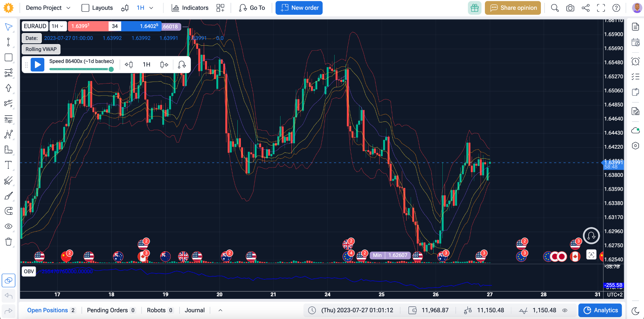Open the cloud sync icon
Viewport: 644px width, 319px height.
point(636,130)
